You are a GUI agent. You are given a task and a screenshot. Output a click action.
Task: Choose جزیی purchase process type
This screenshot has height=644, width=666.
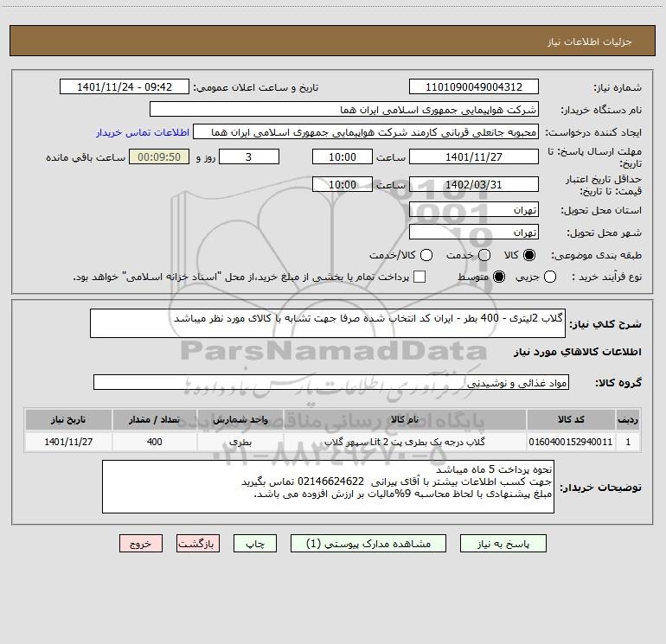(x=549, y=277)
